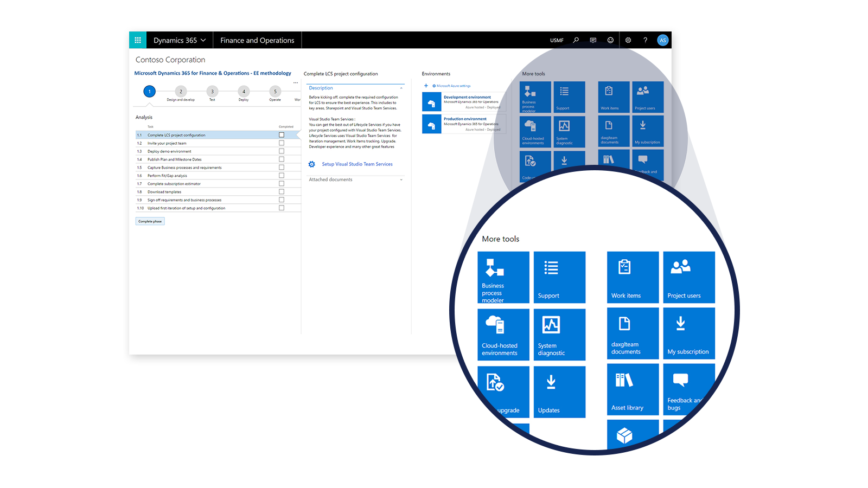Click the help question mark icon

pyautogui.click(x=645, y=40)
